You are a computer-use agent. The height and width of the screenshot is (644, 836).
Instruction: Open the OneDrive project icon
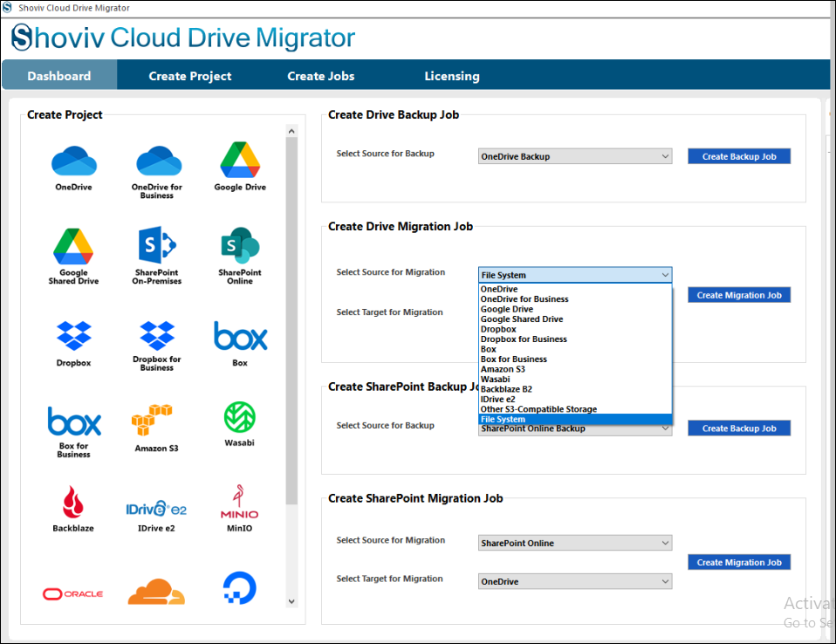click(x=73, y=161)
